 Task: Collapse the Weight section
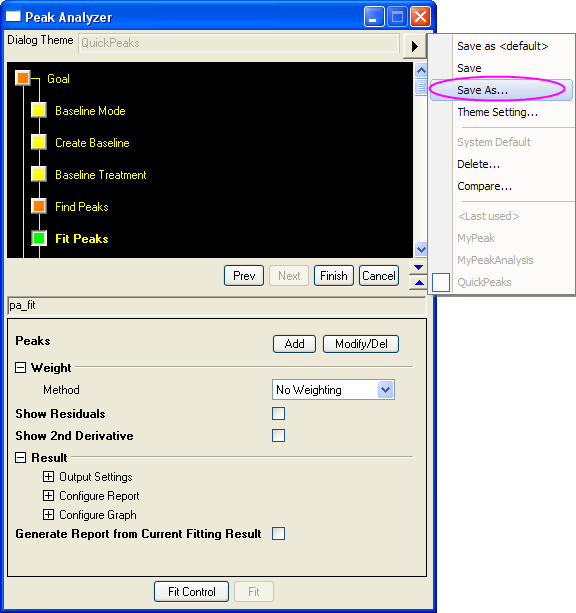(20, 367)
